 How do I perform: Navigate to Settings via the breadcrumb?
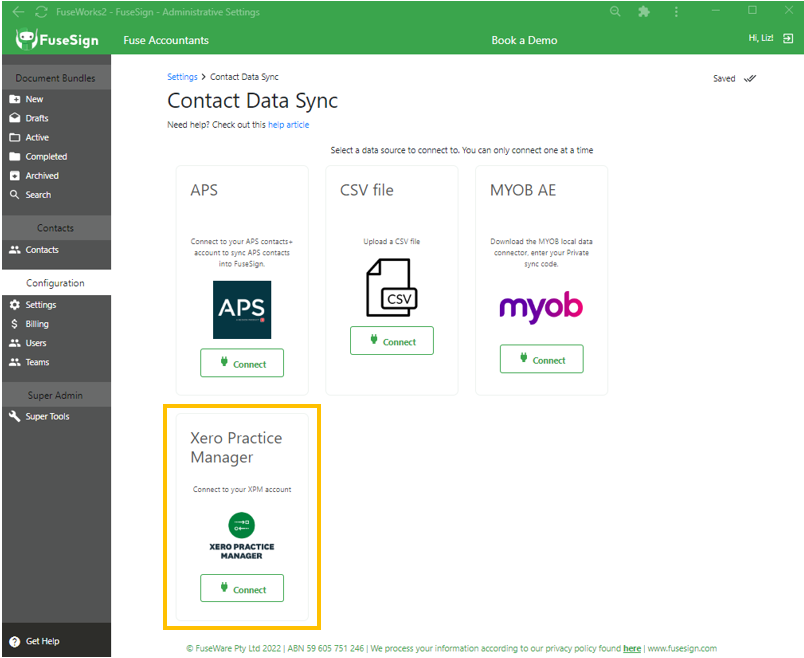point(182,76)
